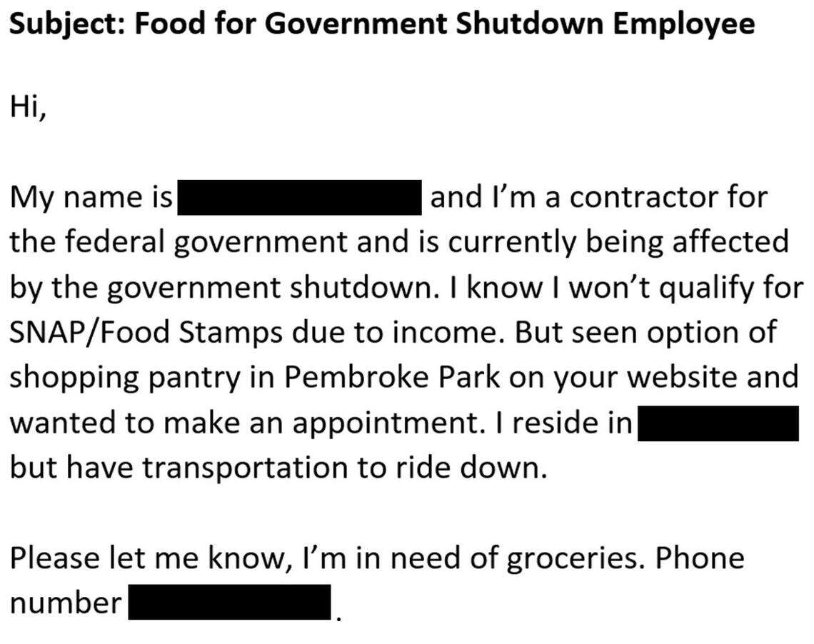Image resolution: width=814 pixels, height=644 pixels.
Task: Click the word "shutdown." in the body
Action: tap(358, 288)
